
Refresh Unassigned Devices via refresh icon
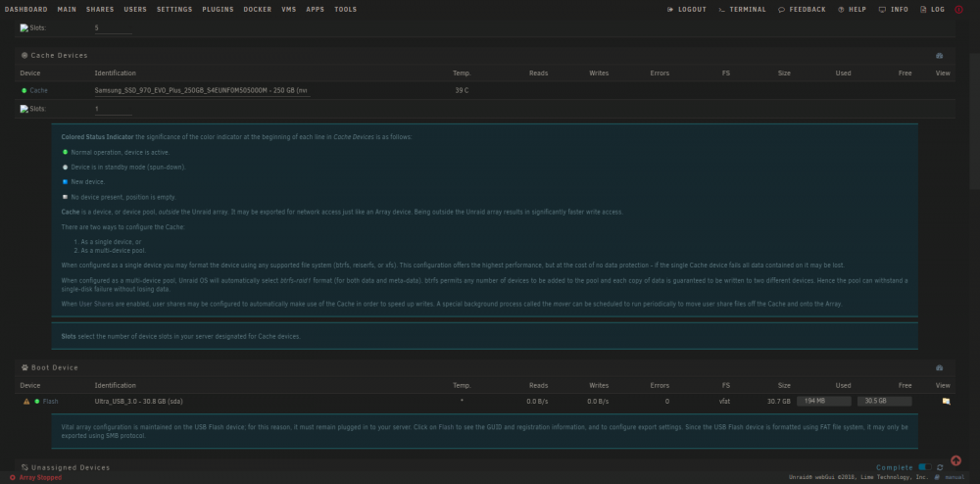tap(940, 467)
